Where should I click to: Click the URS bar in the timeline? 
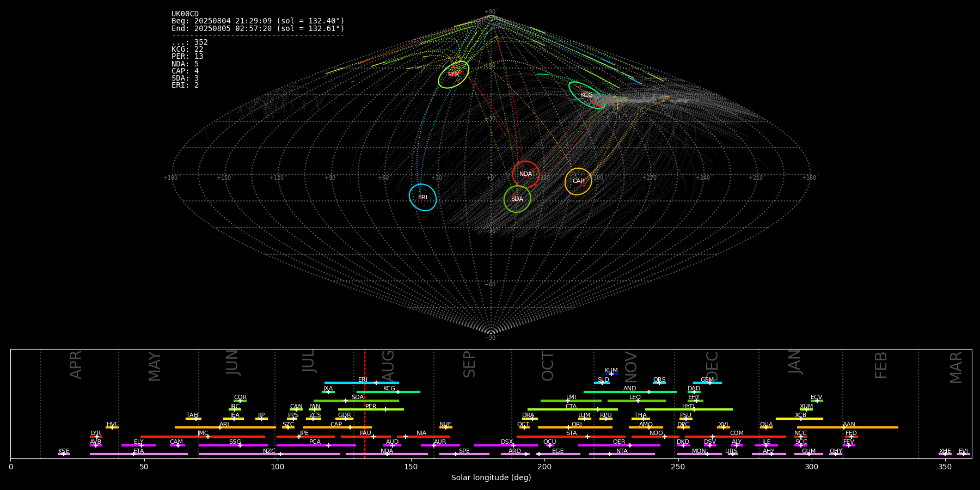click(x=733, y=454)
